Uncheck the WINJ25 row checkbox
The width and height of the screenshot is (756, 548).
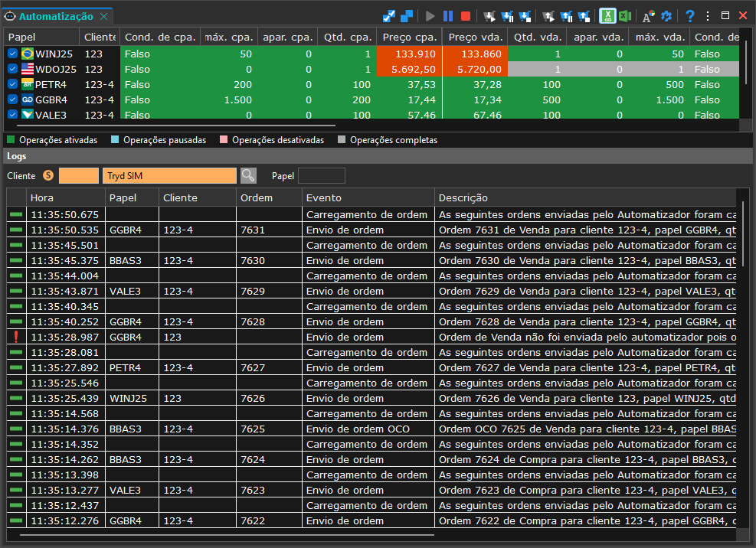point(12,54)
